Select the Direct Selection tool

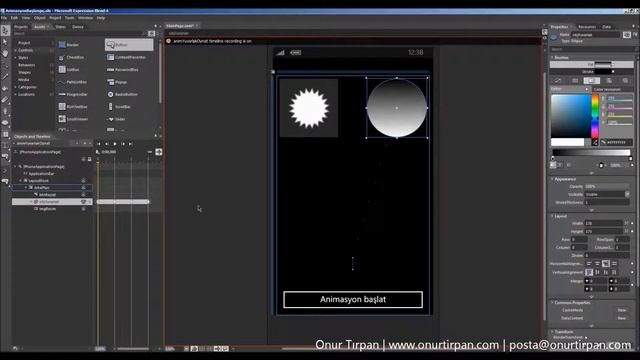tap(5, 42)
